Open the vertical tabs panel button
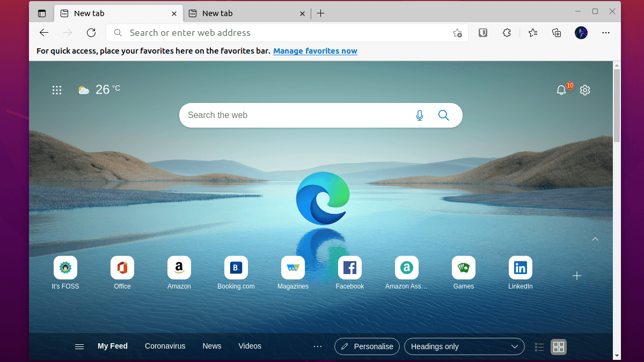The image size is (644, 362). coord(42,13)
